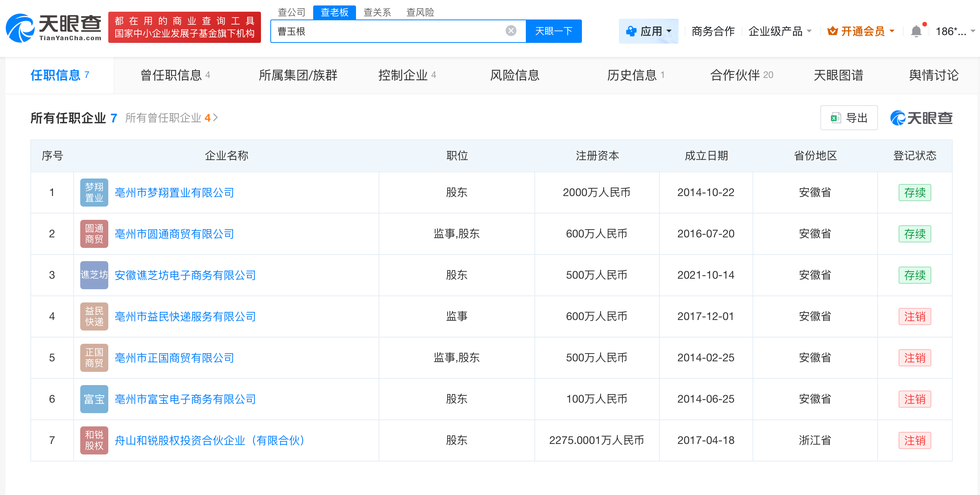Click the 天眼一下 search button
Screen dimensions: 980x495
pyautogui.click(x=554, y=31)
